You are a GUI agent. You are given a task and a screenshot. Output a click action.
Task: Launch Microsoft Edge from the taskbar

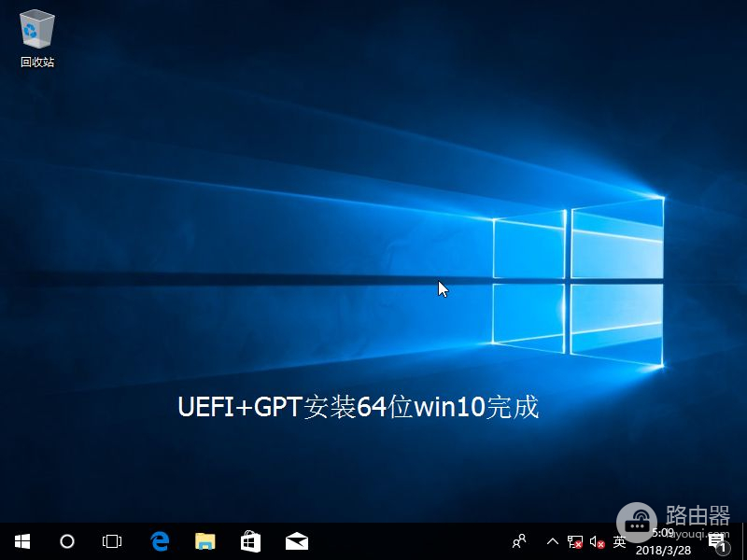tap(160, 541)
